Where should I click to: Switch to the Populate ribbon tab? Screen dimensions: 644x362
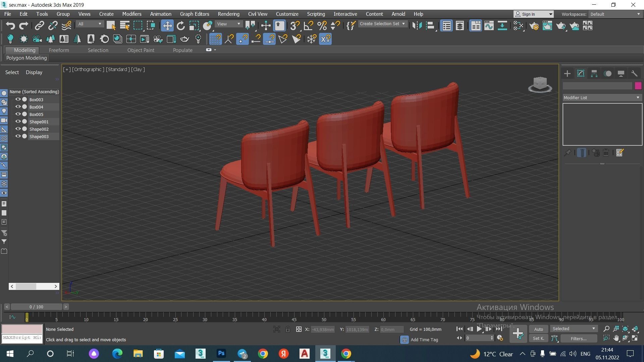tap(182, 50)
